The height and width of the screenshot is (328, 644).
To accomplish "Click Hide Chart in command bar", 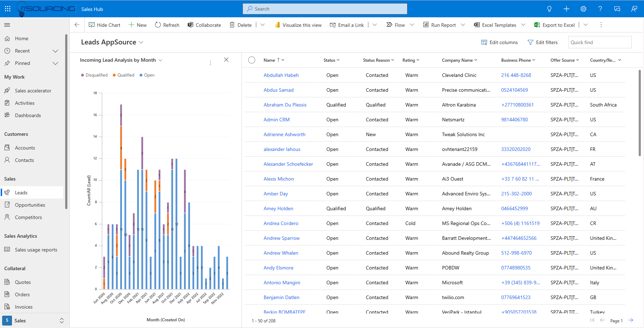I will click(x=104, y=25).
